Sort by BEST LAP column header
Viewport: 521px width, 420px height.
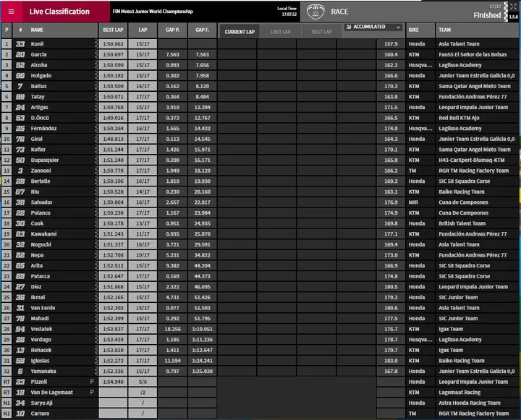tap(113, 30)
